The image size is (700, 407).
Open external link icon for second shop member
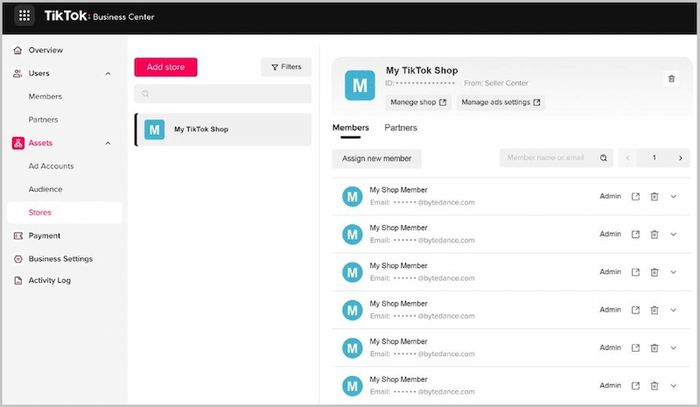coord(635,234)
